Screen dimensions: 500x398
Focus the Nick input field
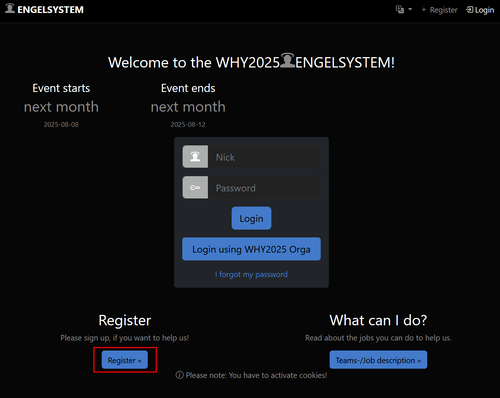pyautogui.click(x=264, y=157)
